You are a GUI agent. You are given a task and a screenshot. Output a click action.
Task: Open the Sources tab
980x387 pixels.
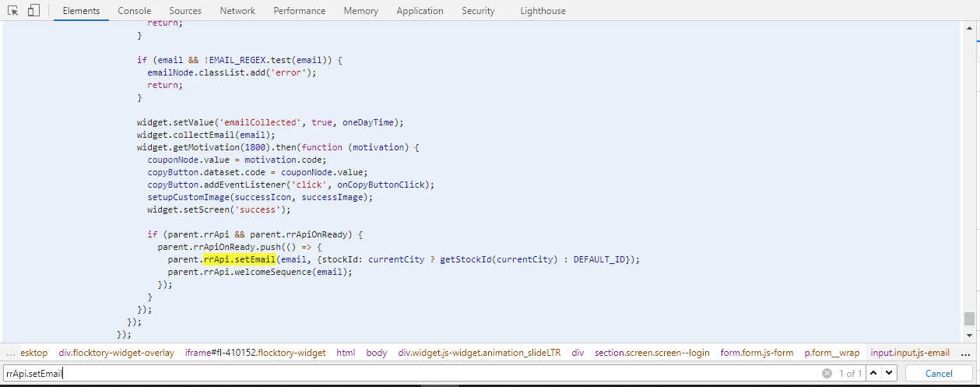(185, 11)
